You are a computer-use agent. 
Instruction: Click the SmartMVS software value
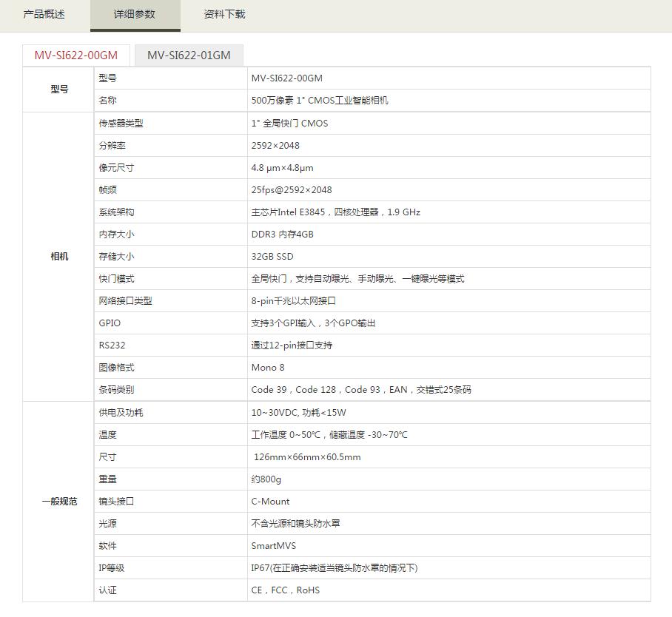point(273,546)
